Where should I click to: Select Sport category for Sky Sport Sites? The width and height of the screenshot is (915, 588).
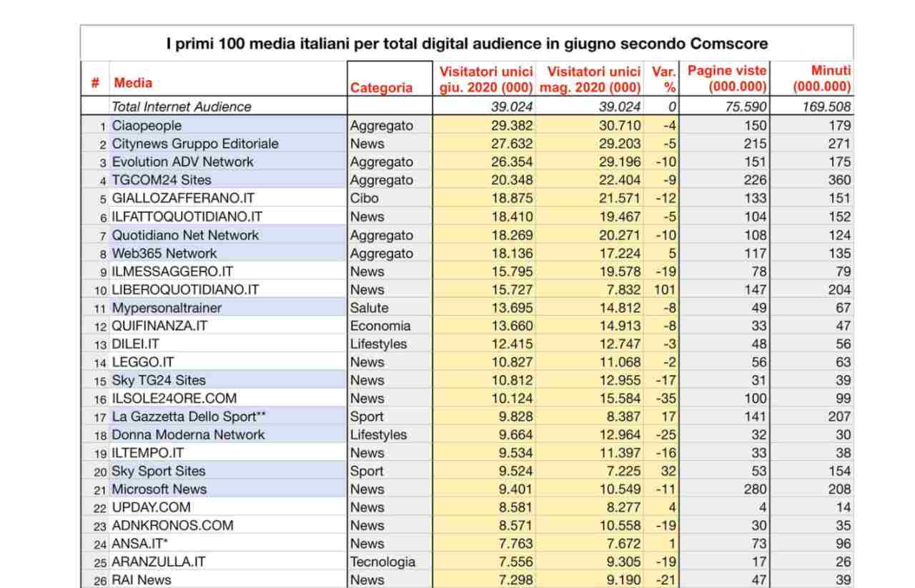point(367,471)
